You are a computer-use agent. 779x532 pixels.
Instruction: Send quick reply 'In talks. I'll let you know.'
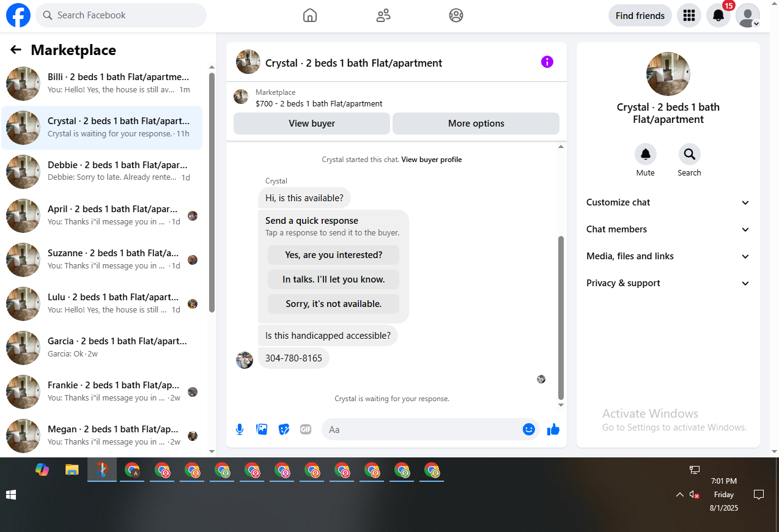(334, 279)
